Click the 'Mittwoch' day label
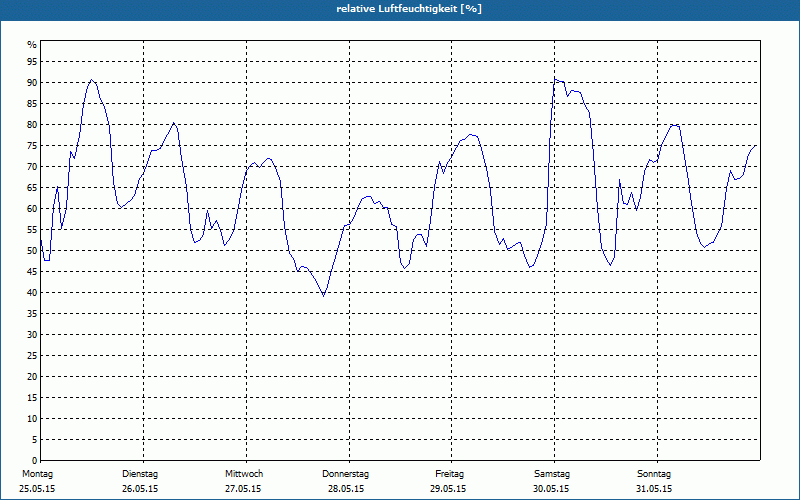This screenshot has width=800, height=500. [x=244, y=474]
